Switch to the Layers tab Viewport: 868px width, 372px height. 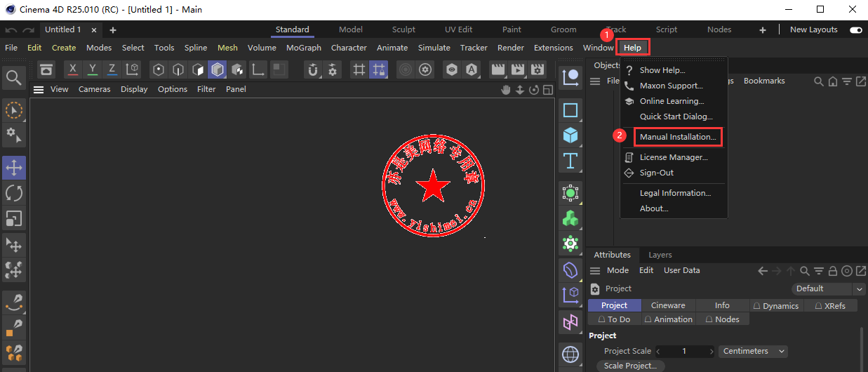pyautogui.click(x=660, y=255)
